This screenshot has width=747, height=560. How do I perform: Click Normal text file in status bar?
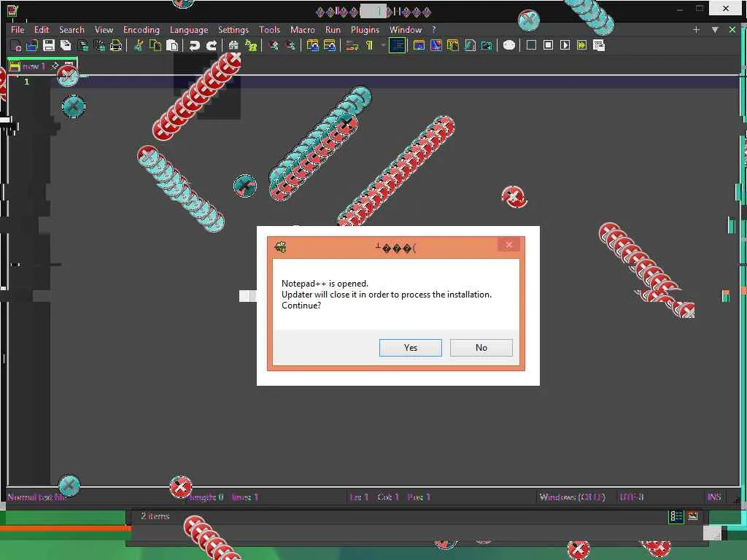click(36, 497)
